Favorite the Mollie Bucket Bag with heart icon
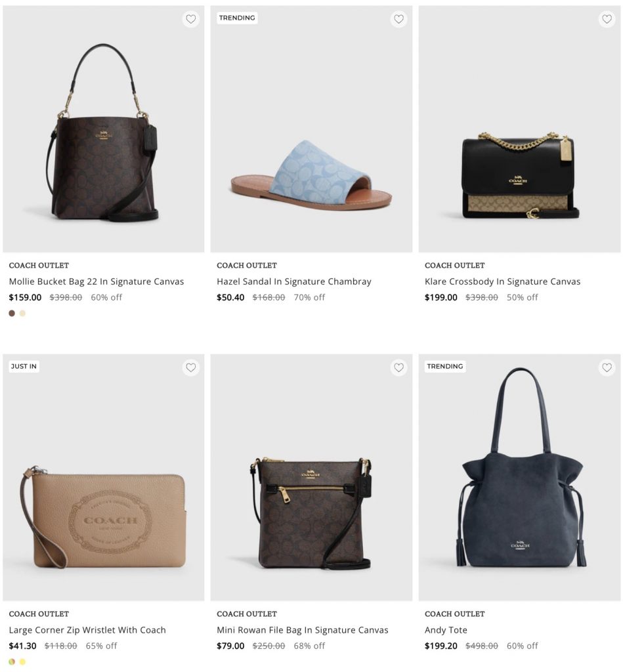 click(191, 19)
